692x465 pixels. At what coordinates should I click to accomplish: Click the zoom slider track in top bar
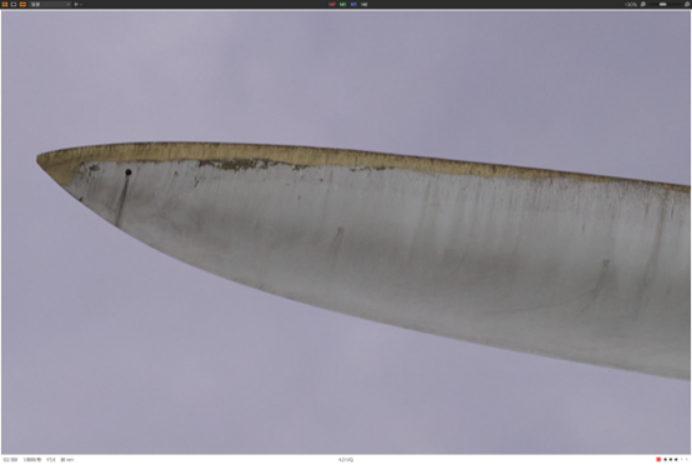663,4
